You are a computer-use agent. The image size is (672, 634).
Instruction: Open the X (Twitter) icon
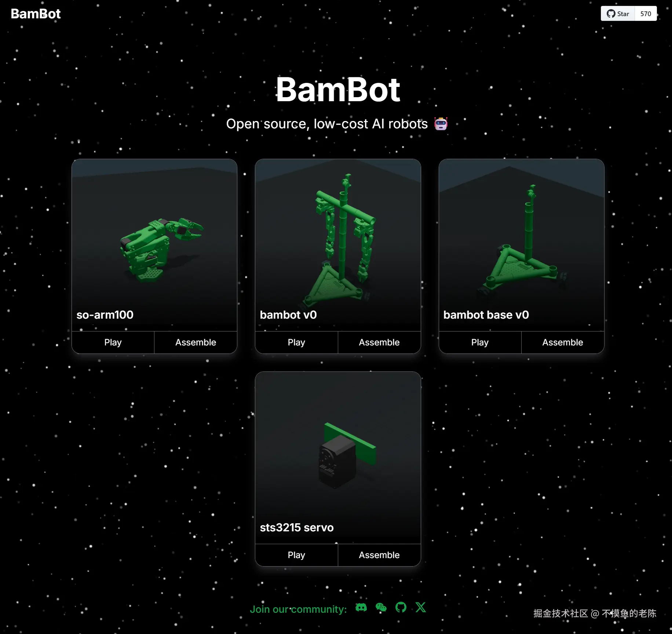(421, 608)
